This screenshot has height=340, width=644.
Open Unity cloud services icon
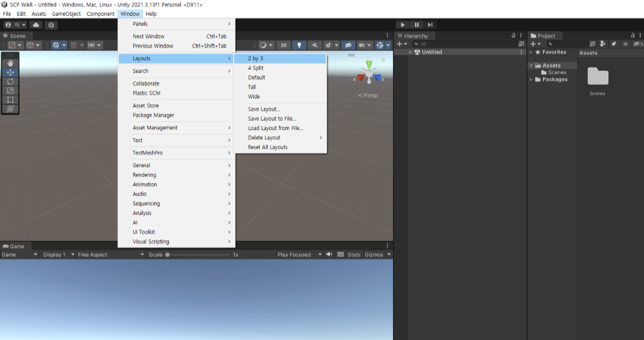point(36,25)
